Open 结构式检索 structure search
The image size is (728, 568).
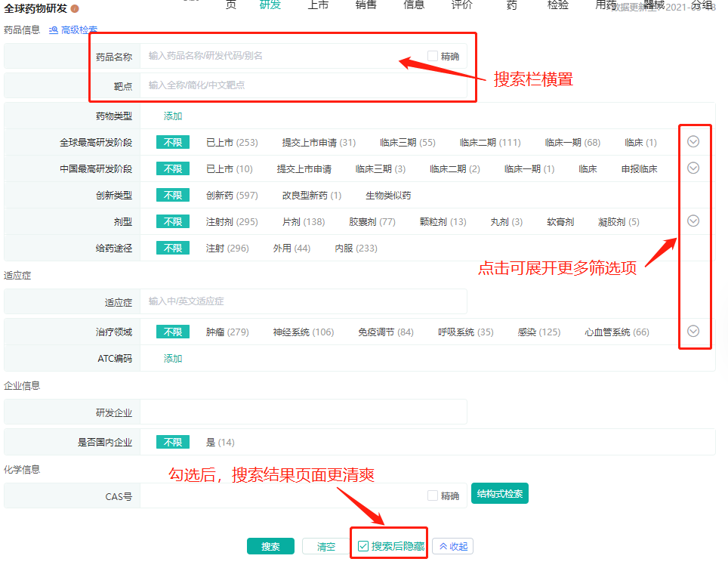[499, 494]
